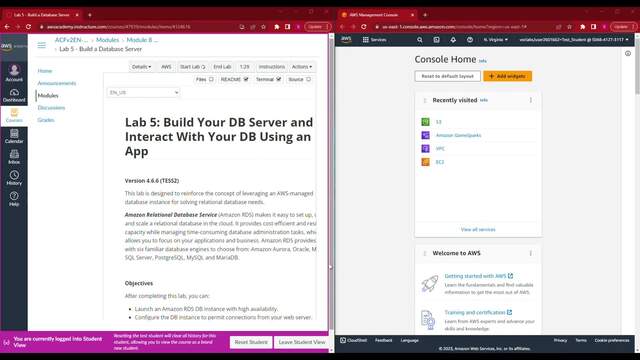The width and height of the screenshot is (640, 360).
Task: Click the View all services link
Action: pyautogui.click(x=478, y=229)
